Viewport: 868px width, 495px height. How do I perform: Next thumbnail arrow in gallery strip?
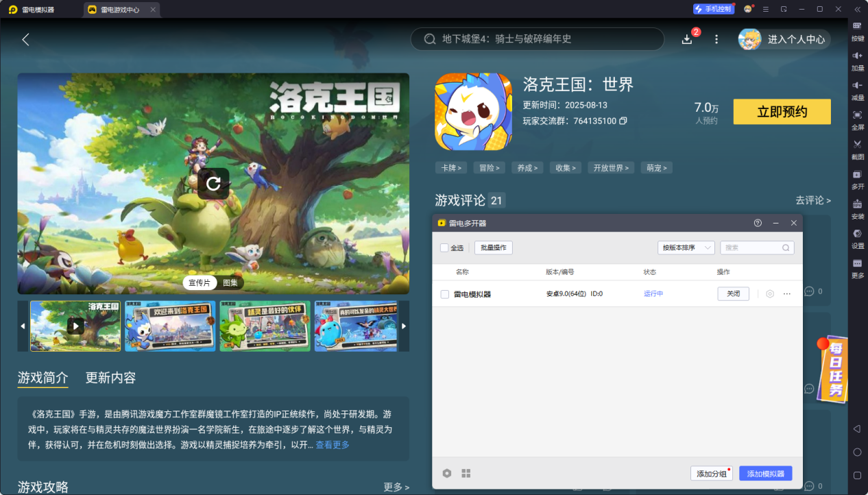pos(404,326)
